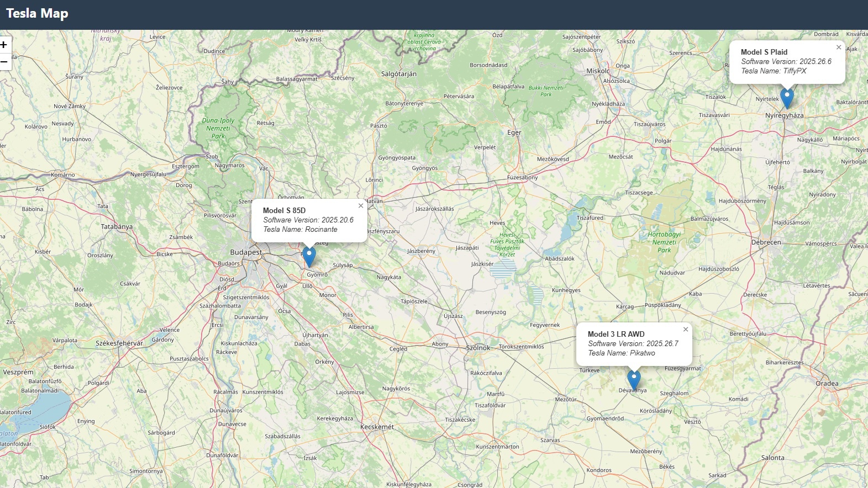Click the Oradea city label
This screenshot has width=868, height=488.
[827, 384]
